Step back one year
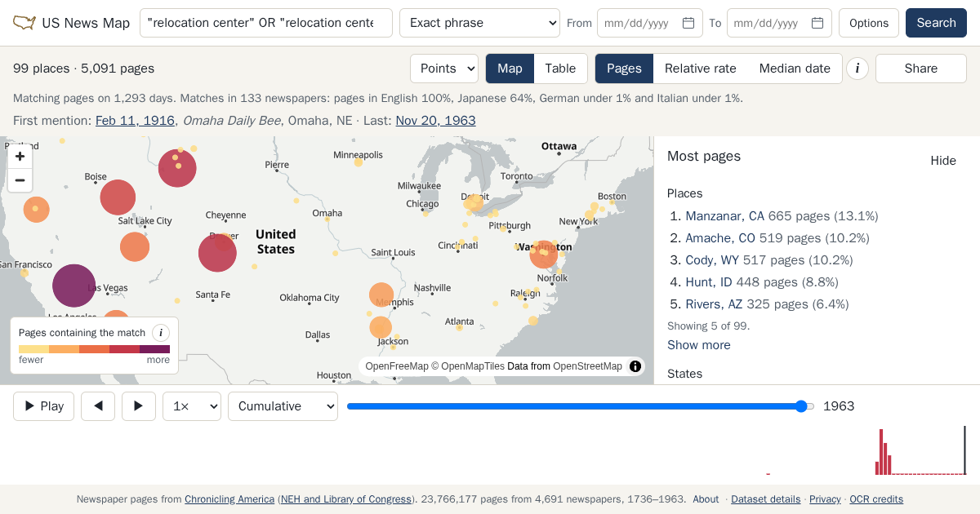 pyautogui.click(x=98, y=406)
